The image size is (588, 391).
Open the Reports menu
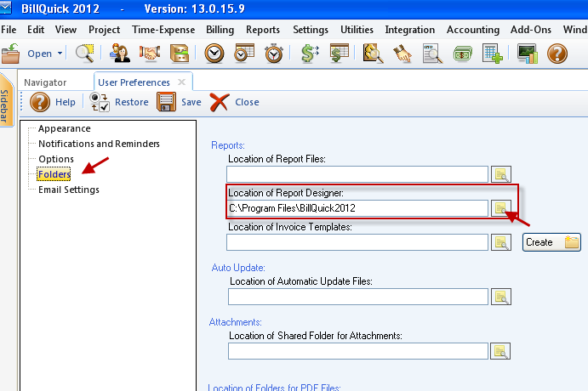(263, 30)
